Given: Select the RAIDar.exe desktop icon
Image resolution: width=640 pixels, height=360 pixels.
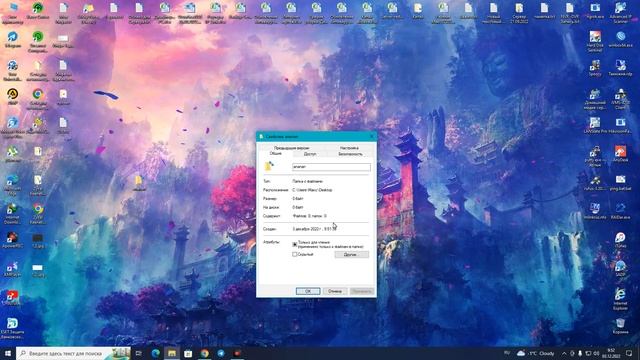Looking at the screenshot, I should [620, 211].
